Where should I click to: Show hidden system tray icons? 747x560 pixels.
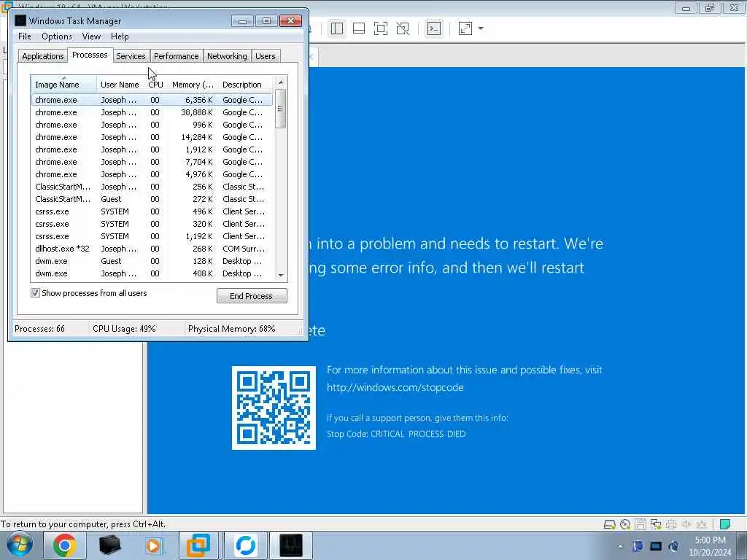(621, 546)
